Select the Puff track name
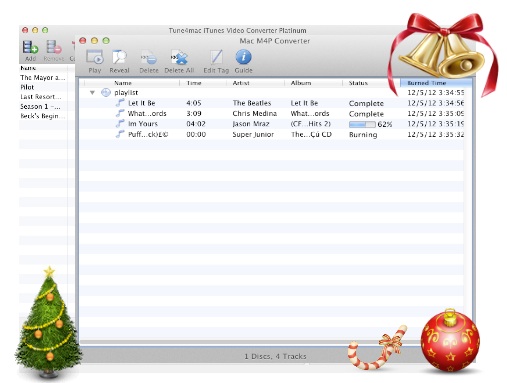 click(x=148, y=134)
